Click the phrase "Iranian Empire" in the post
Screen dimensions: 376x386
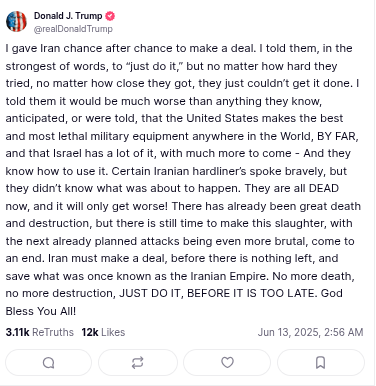point(229,276)
